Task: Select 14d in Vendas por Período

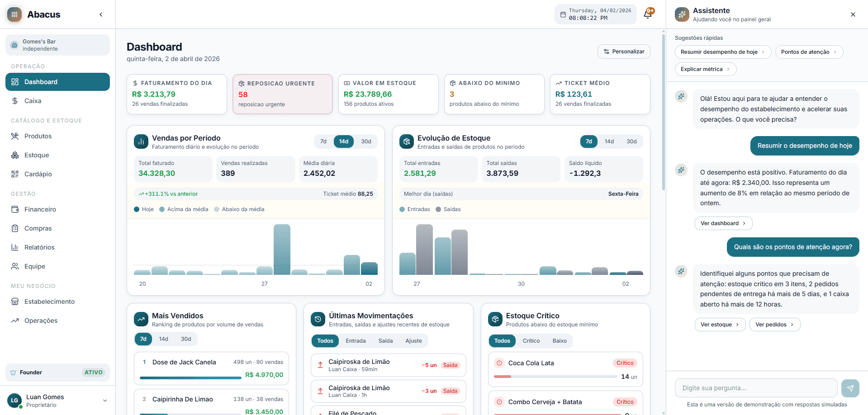Action: (x=344, y=141)
